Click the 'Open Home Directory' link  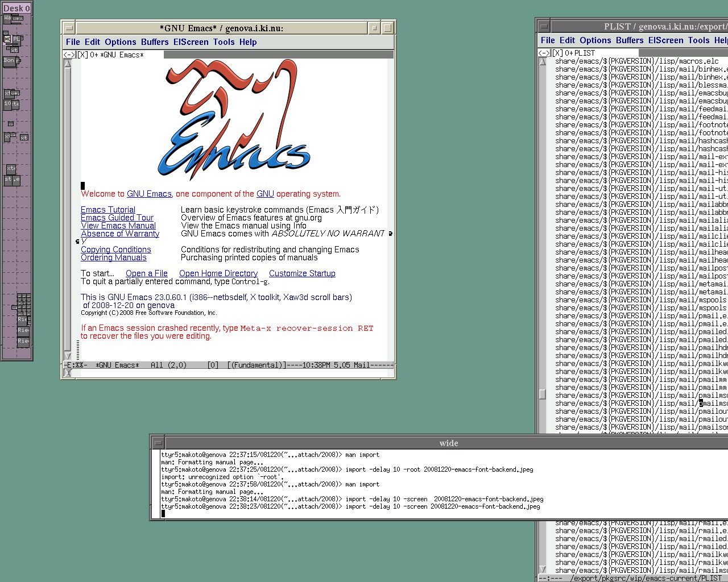point(218,273)
